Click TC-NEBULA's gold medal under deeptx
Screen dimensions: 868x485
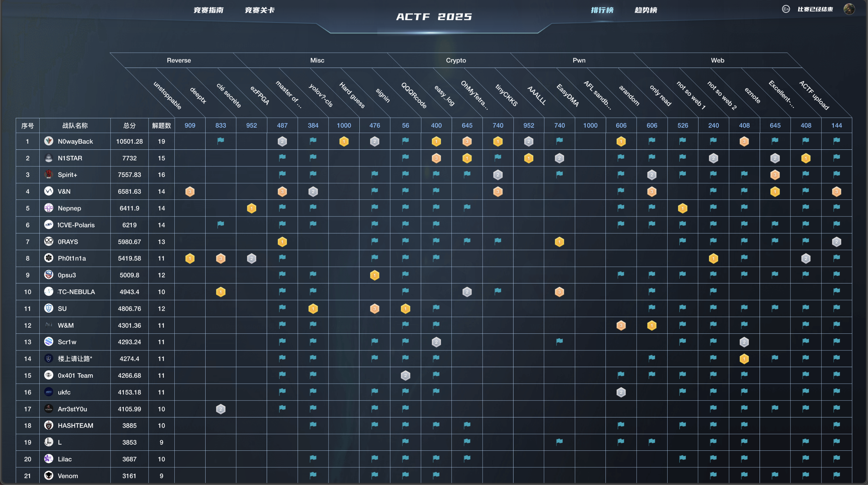click(221, 292)
